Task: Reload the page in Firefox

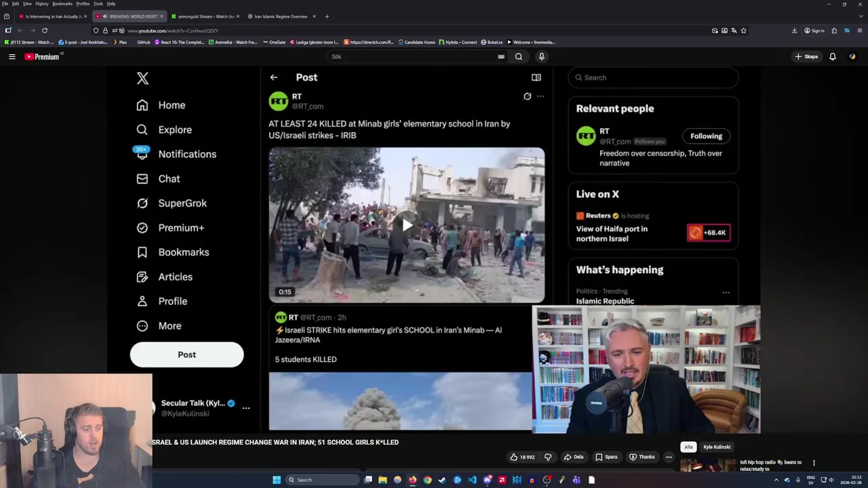Action: click(45, 30)
